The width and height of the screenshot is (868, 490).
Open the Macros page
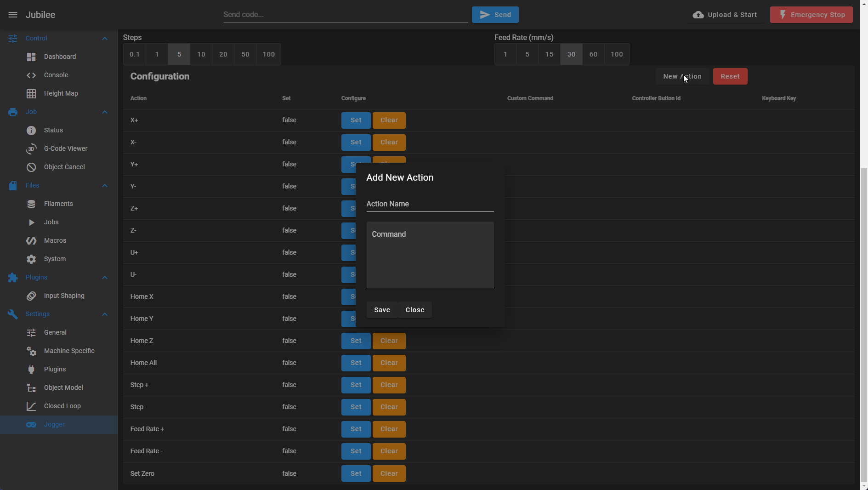59,240
